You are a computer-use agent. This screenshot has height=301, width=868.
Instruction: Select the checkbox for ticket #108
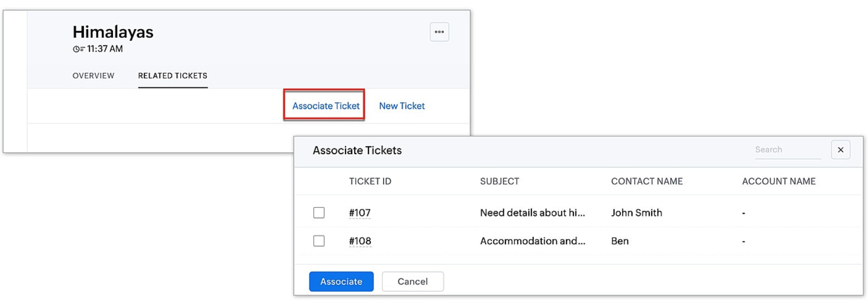coord(319,241)
